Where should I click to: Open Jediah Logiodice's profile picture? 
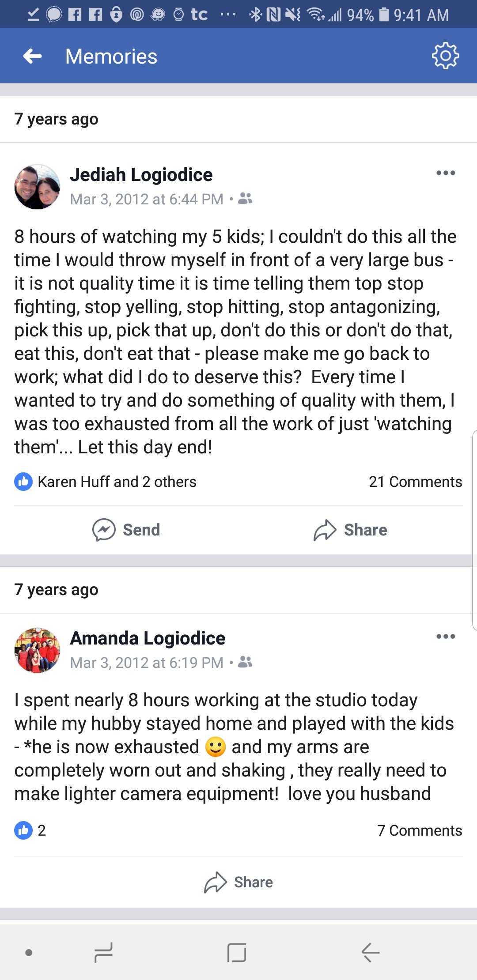tap(37, 187)
